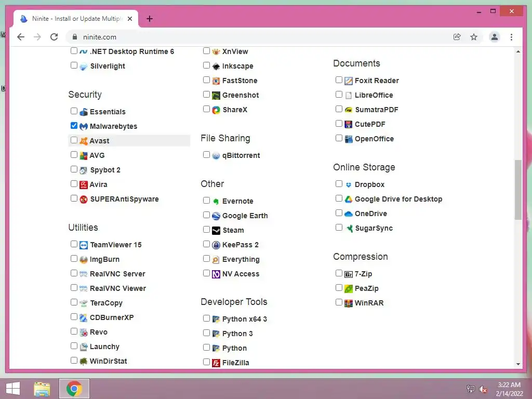Tick the Python x64 3 checkbox

tap(206, 318)
